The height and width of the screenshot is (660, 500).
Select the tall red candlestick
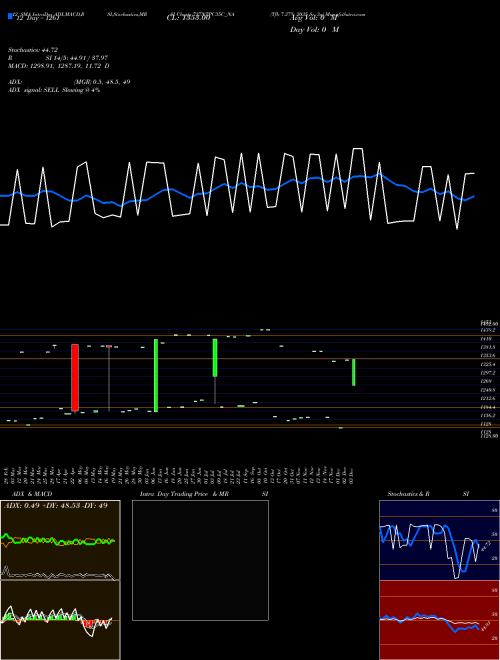(75, 378)
